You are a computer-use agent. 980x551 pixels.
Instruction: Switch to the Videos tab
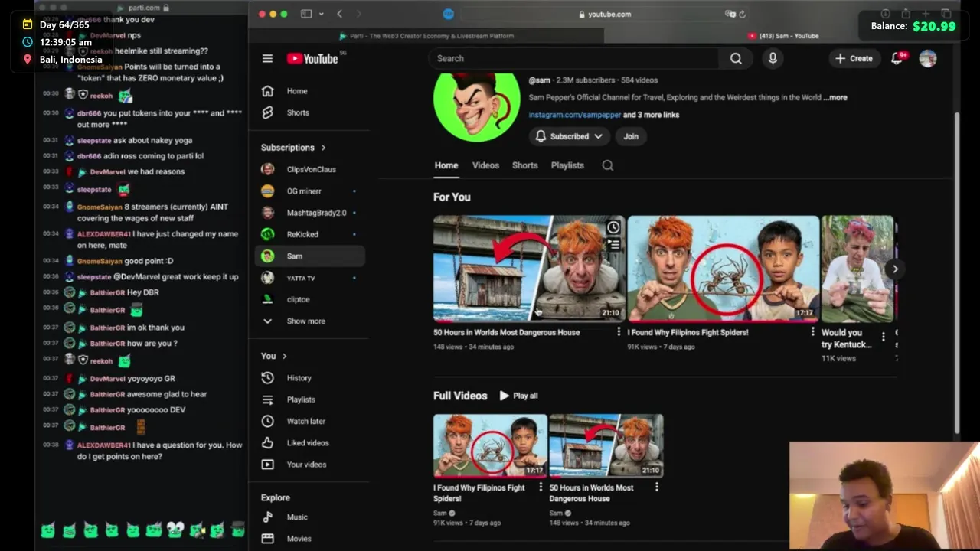pos(485,165)
